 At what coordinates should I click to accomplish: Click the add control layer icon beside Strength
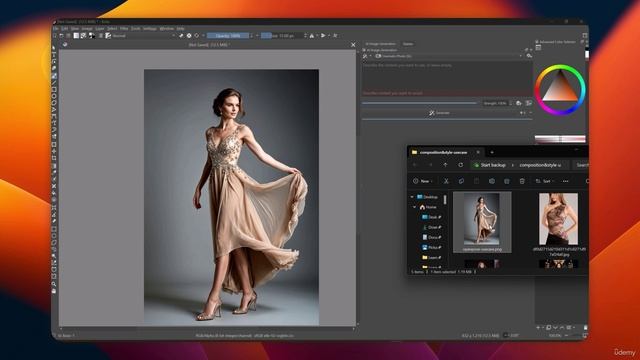tap(519, 103)
